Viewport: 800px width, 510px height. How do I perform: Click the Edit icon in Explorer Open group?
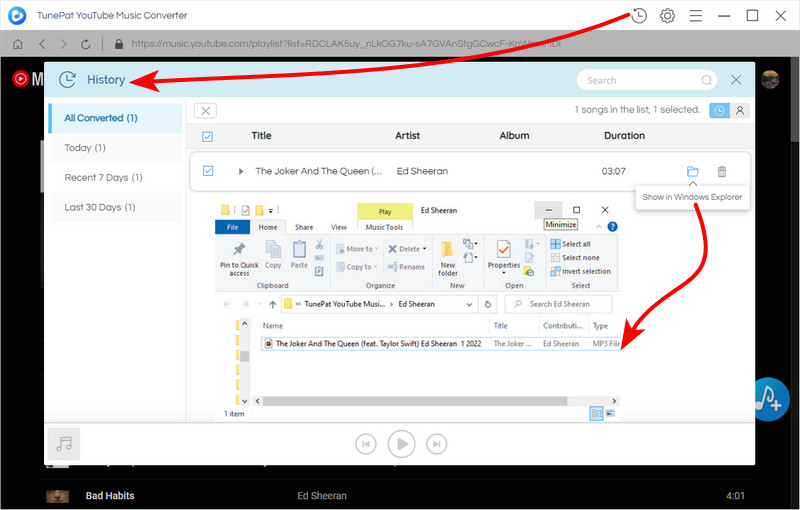[x=529, y=258]
